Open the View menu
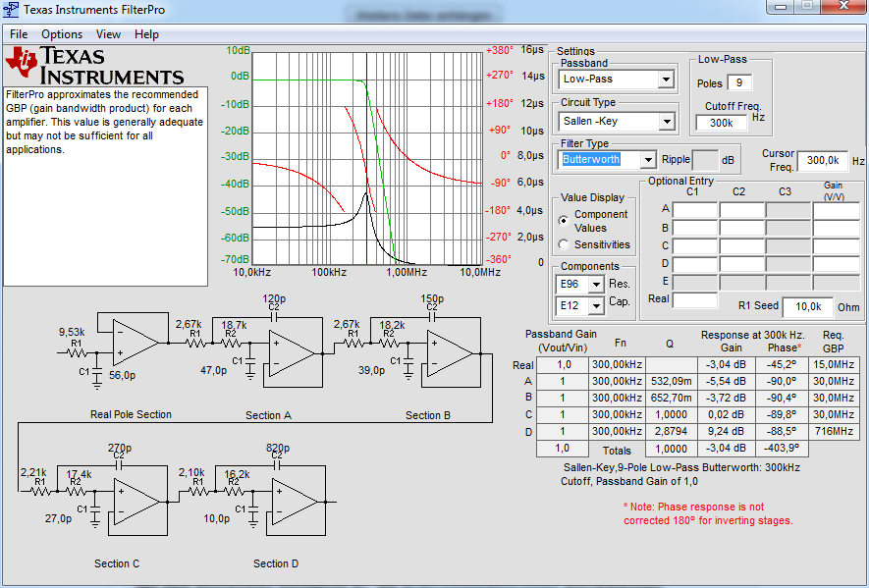869x588 pixels. 108,34
